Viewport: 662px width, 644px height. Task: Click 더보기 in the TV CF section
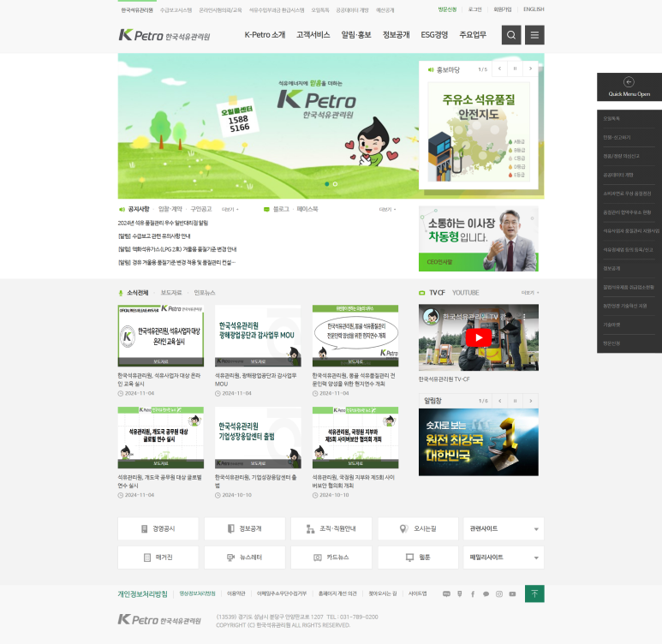click(x=529, y=293)
